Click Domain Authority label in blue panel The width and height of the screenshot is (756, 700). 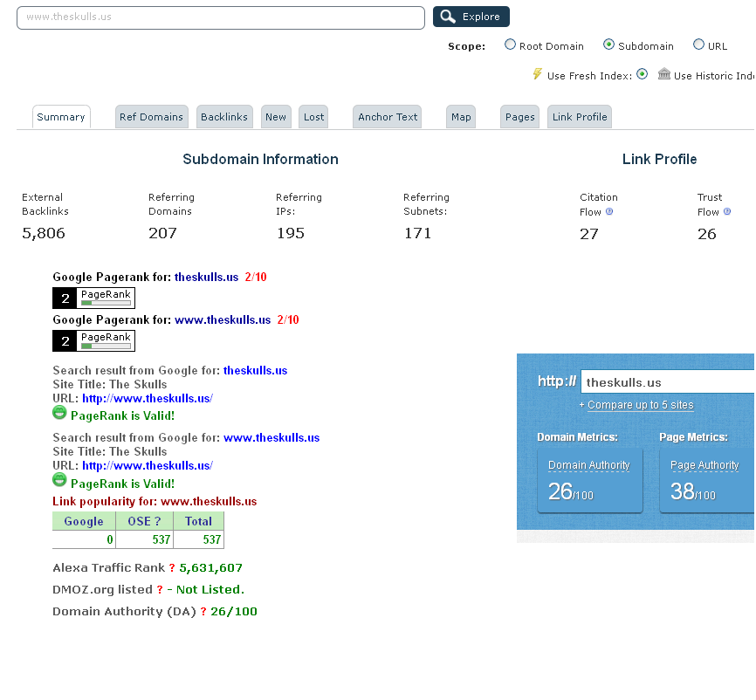(589, 465)
